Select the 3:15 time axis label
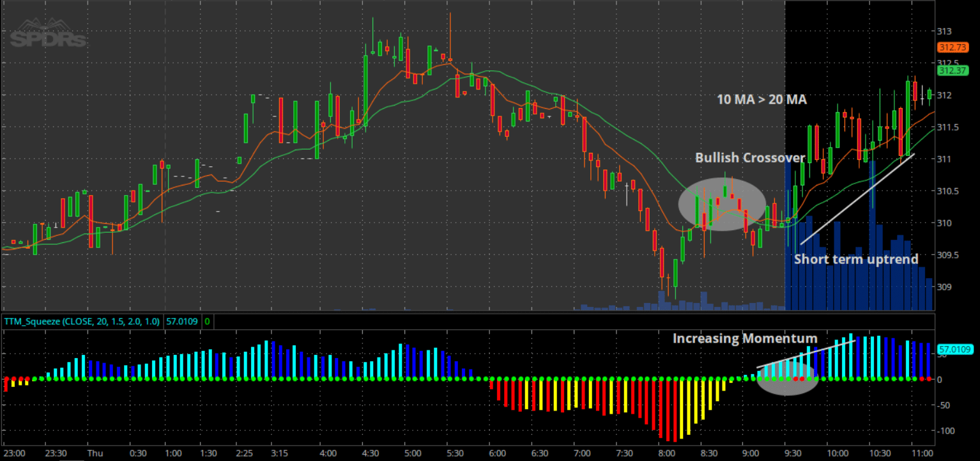Image resolution: width=980 pixels, height=461 pixels. (x=280, y=453)
